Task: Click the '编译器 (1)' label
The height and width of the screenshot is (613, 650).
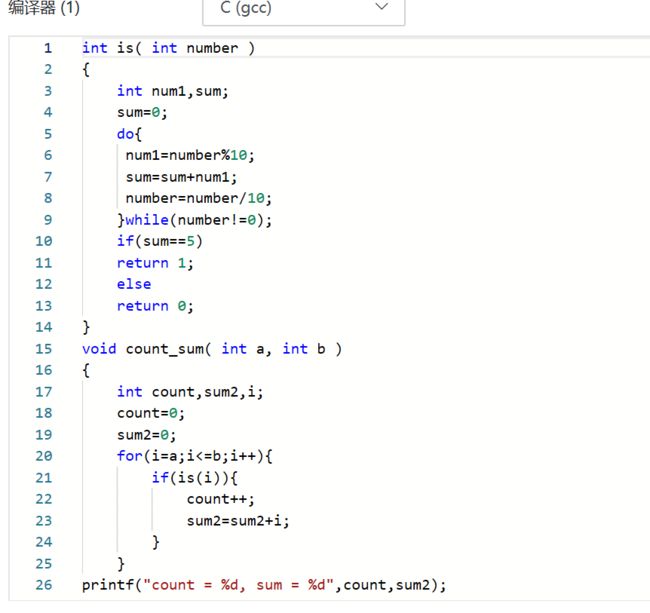Action: (44, 7)
